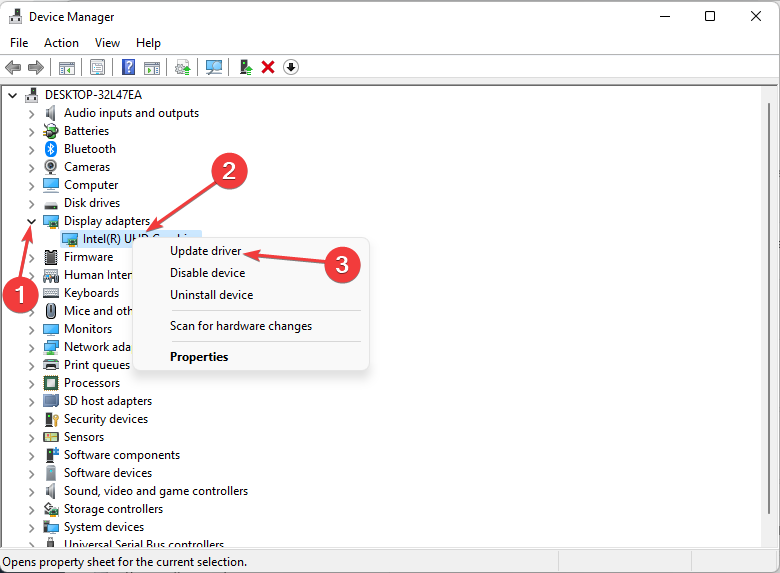780x573 pixels.
Task: Click the blue Help question mark icon
Action: (128, 67)
